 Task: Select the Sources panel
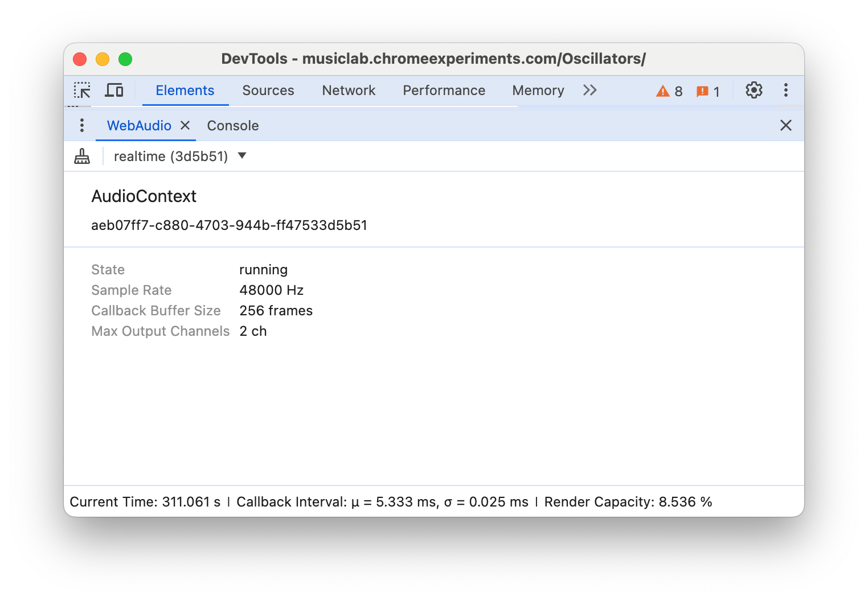[268, 90]
